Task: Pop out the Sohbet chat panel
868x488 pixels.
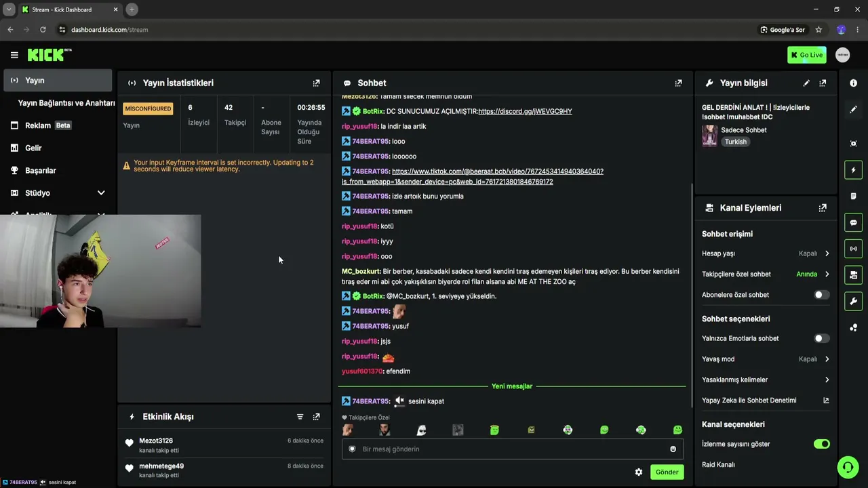Action: [x=678, y=83]
